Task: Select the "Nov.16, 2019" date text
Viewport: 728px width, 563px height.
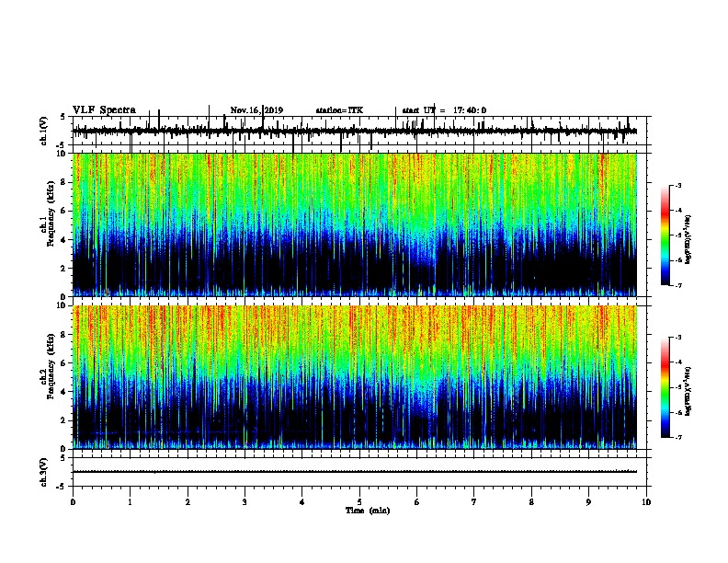Action: [x=256, y=110]
